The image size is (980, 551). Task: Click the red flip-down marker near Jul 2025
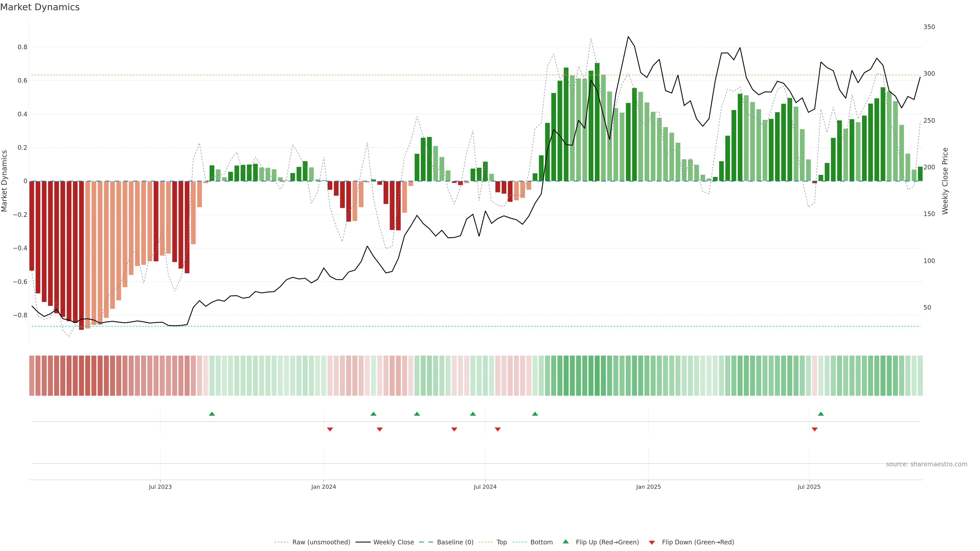(815, 429)
